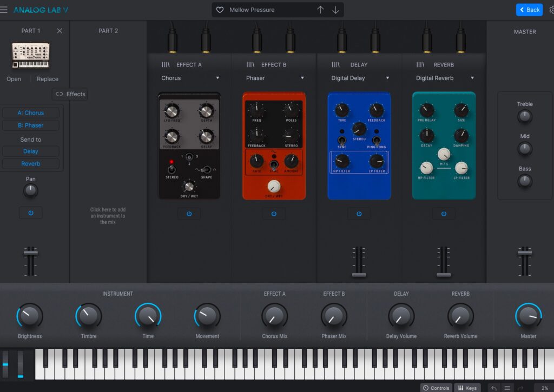This screenshot has height=392, width=554.
Task: Go to previous preset using up arrow
Action: (320, 10)
